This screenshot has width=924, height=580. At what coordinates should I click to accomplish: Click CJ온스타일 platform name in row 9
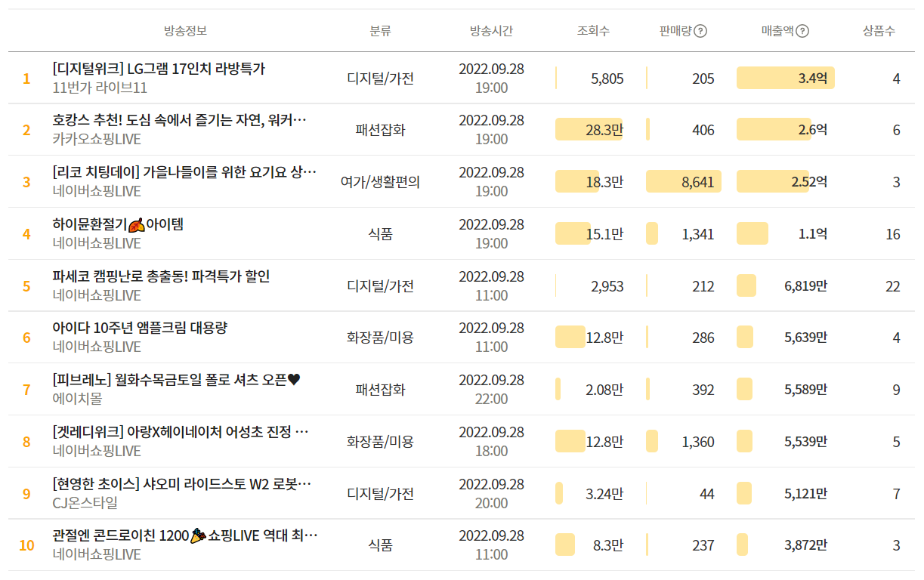point(85,503)
